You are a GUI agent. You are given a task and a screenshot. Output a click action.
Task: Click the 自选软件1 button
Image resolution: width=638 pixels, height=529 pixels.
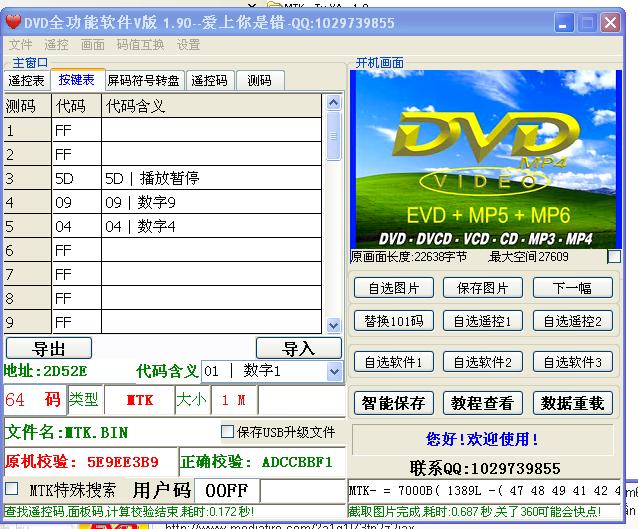pyautogui.click(x=394, y=362)
